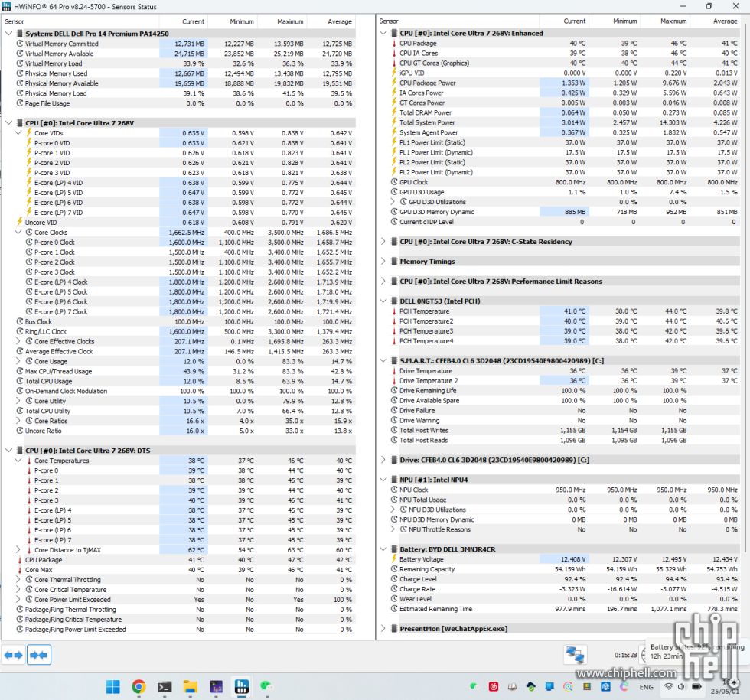The image size is (750, 700).
Task: Open the Terminal app from the taskbar
Action: tap(165, 687)
